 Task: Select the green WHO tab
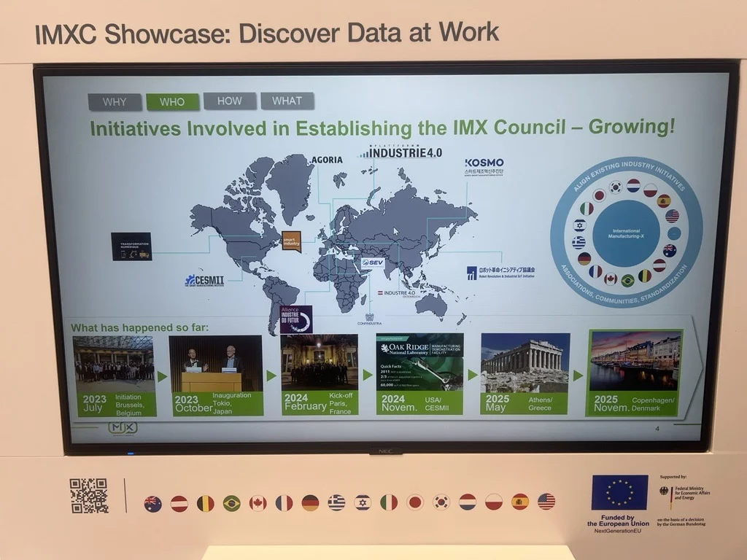pyautogui.click(x=172, y=102)
